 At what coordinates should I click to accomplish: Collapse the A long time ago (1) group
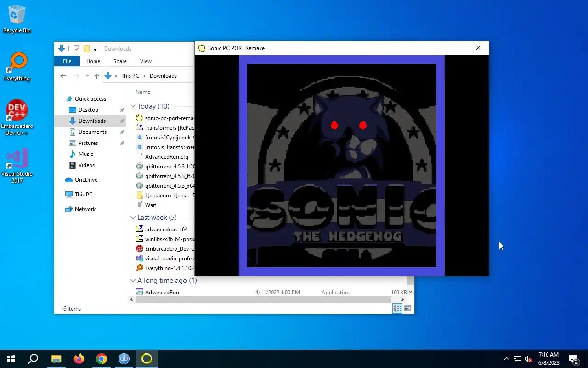133,281
